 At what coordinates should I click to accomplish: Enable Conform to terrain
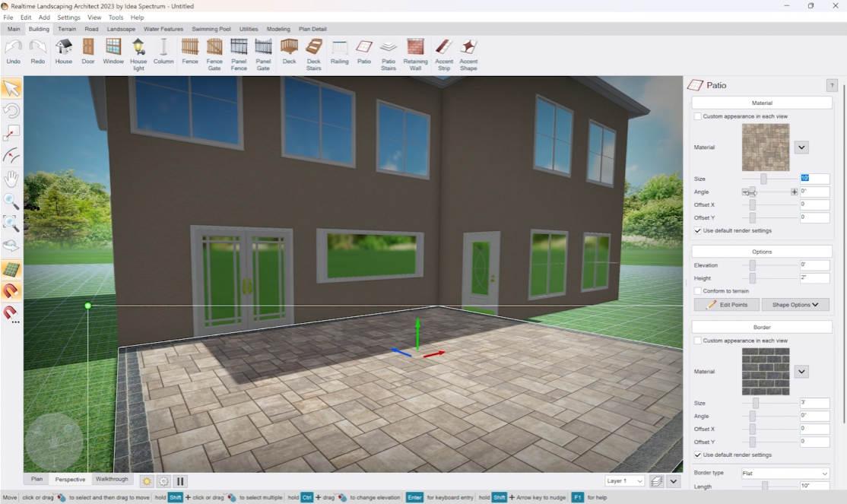tap(697, 290)
